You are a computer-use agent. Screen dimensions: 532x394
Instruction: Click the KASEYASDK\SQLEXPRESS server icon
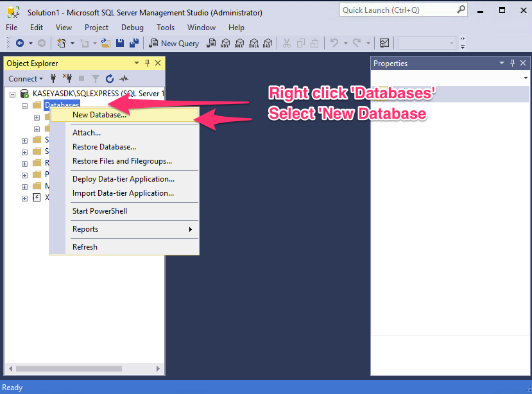pos(25,94)
